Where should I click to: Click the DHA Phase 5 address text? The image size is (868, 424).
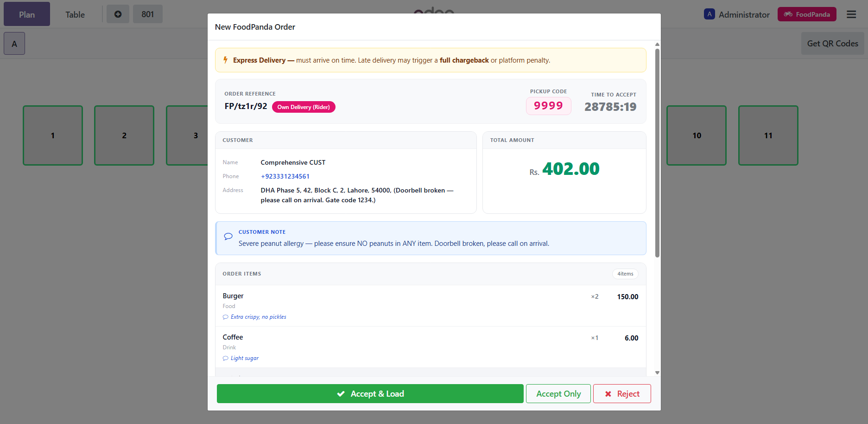[x=357, y=195]
